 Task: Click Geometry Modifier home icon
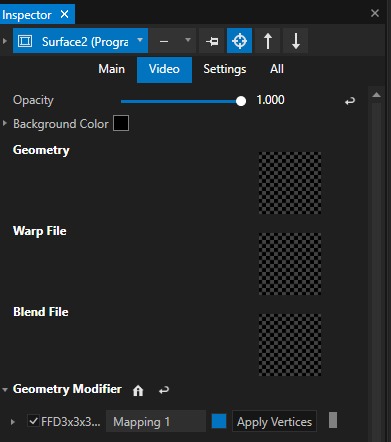pyautogui.click(x=138, y=390)
